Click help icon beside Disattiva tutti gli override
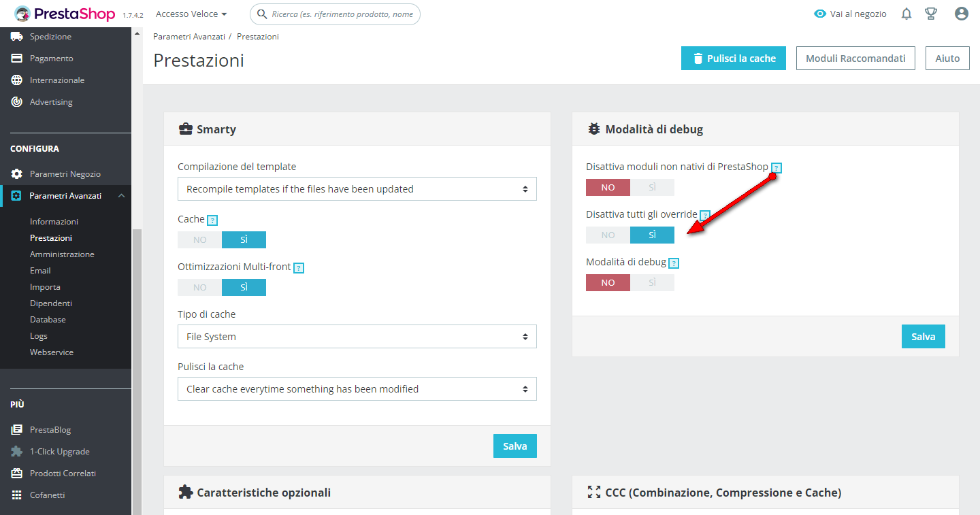Image resolution: width=980 pixels, height=515 pixels. (x=705, y=216)
